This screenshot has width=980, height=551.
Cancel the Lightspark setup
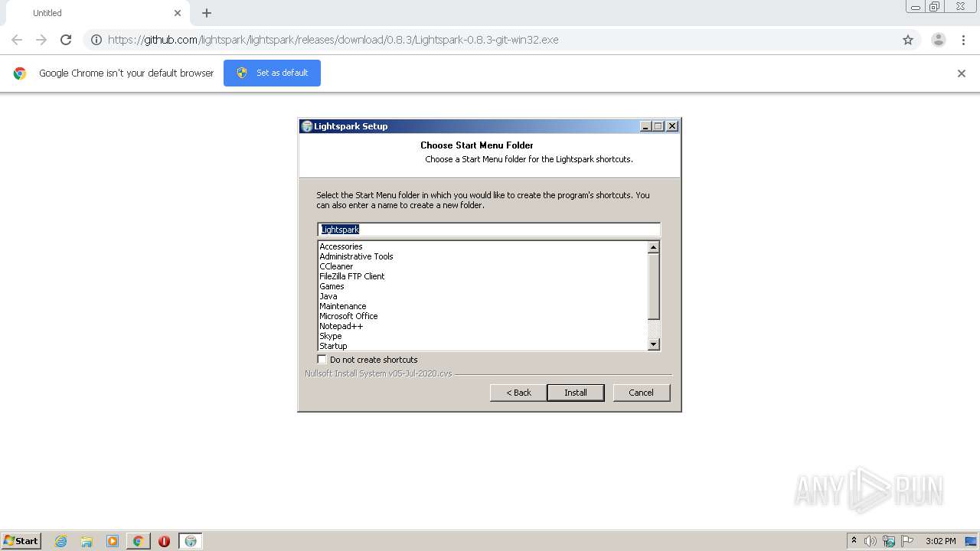642,393
